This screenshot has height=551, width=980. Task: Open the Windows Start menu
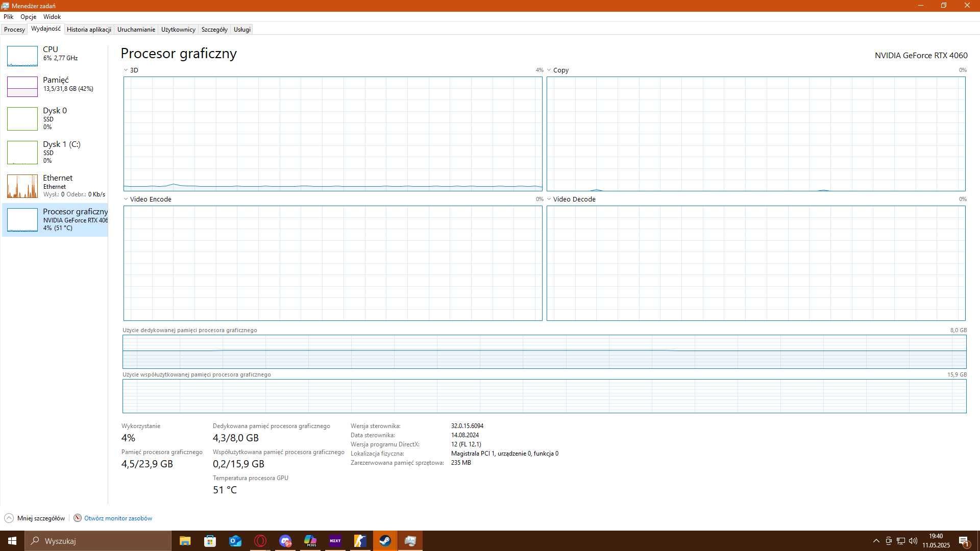(x=12, y=541)
